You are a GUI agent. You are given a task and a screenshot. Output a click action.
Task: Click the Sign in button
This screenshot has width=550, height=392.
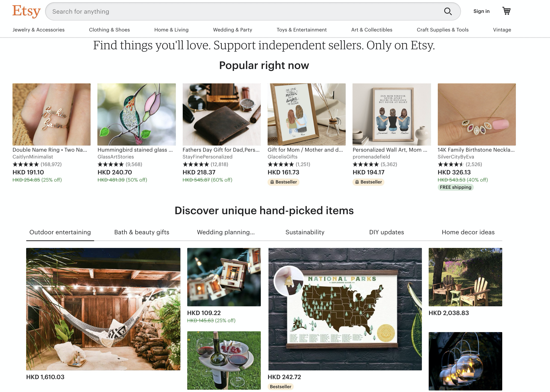[x=481, y=11]
